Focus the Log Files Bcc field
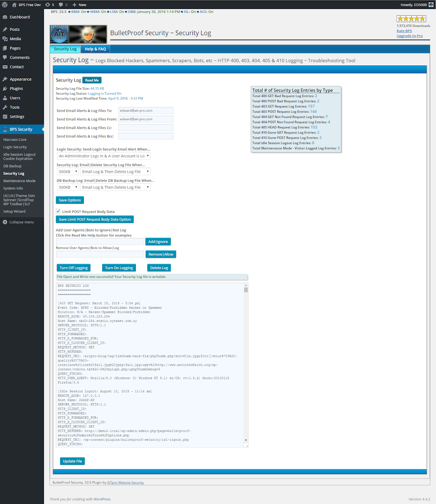The width and height of the screenshot is (436, 504). [146, 136]
